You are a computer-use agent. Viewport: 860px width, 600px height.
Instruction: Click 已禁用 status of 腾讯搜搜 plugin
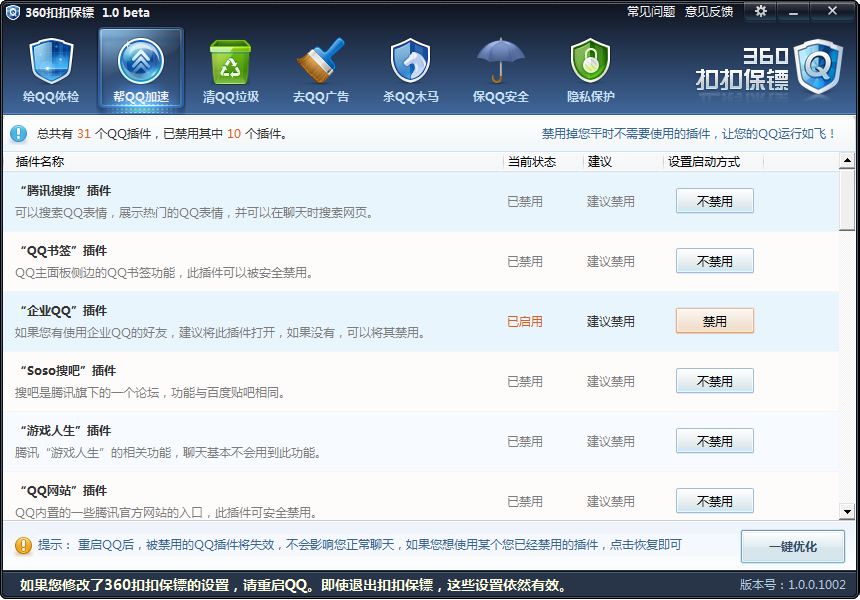click(525, 201)
